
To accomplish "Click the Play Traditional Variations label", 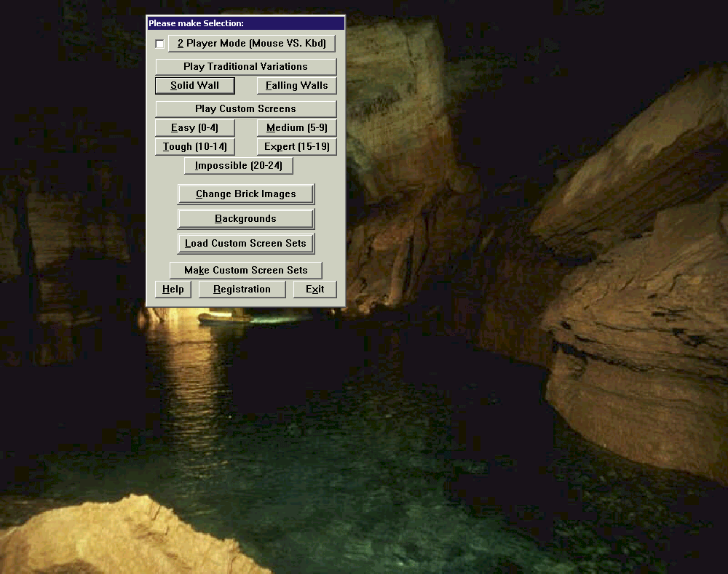I will tap(245, 66).
